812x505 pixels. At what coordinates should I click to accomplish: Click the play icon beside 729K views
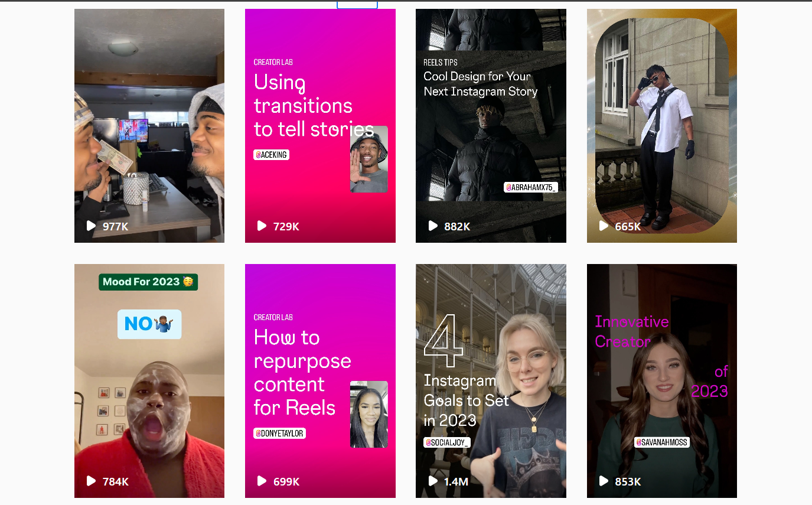[x=262, y=226]
